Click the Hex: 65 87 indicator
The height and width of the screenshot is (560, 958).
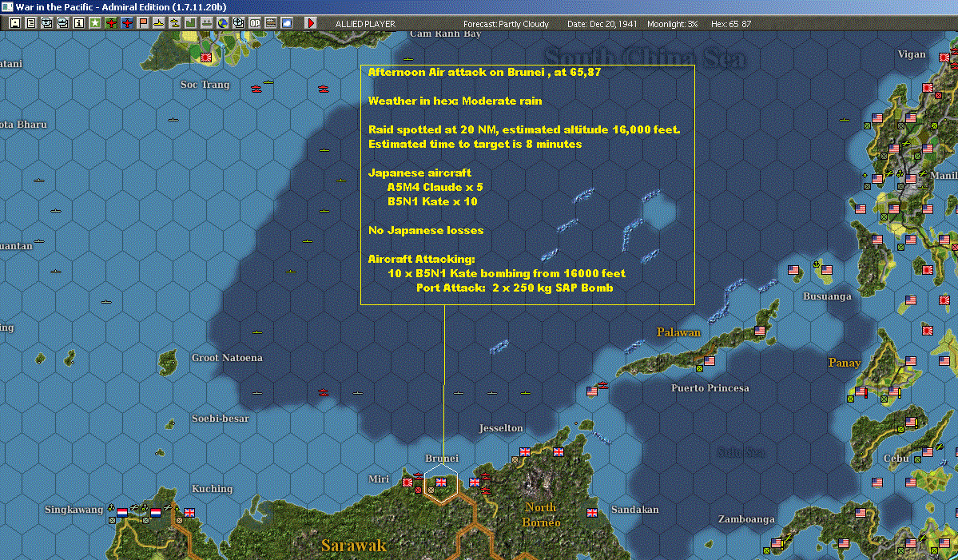point(731,24)
